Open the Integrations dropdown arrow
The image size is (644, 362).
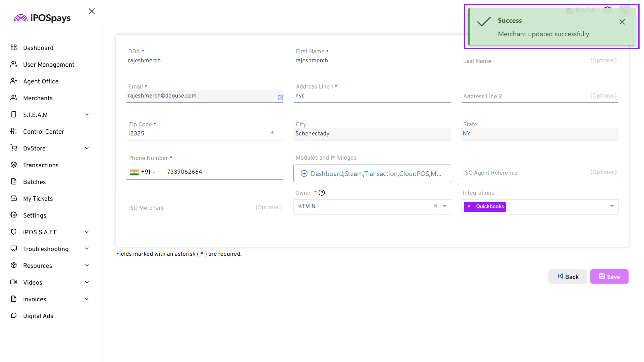point(611,206)
